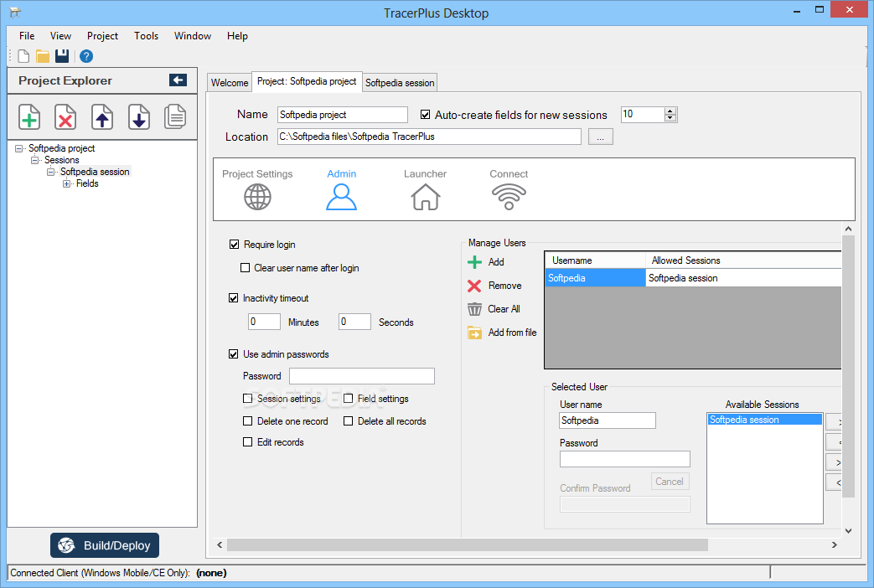Save project with the floppy disk icon
The height and width of the screenshot is (588, 874).
(x=62, y=56)
